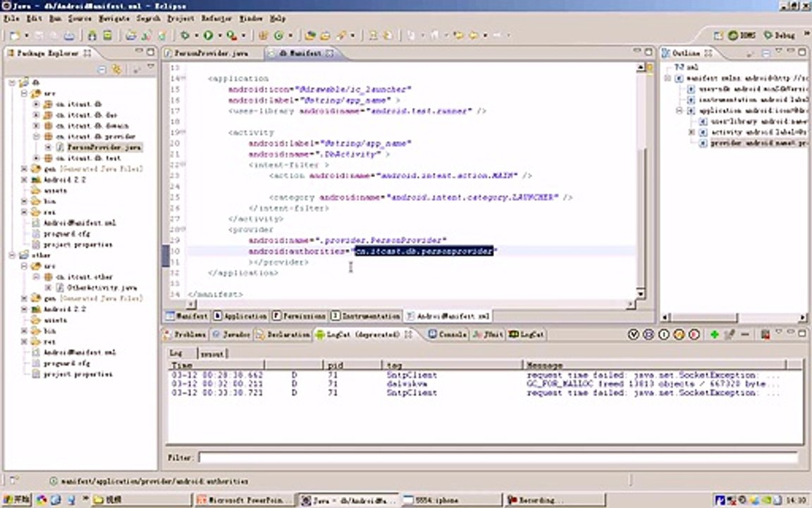Image resolution: width=812 pixels, height=508 pixels.
Task: Toggle Info (I) log level filter in LogCat
Action: point(664,334)
